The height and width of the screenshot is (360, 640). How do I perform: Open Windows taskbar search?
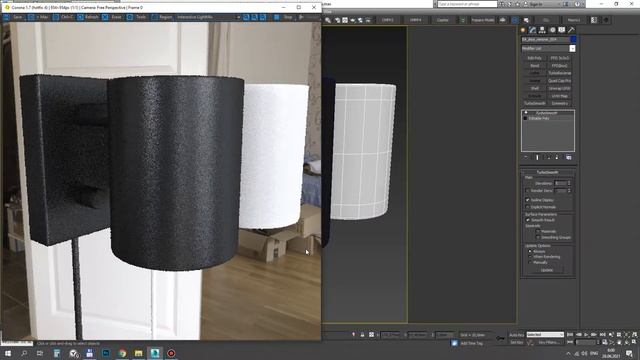tap(24, 353)
